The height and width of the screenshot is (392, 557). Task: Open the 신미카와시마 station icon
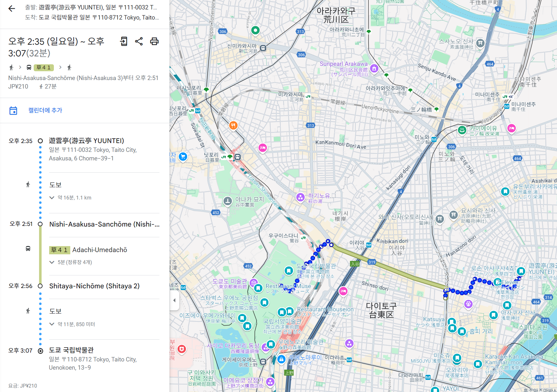263,48
